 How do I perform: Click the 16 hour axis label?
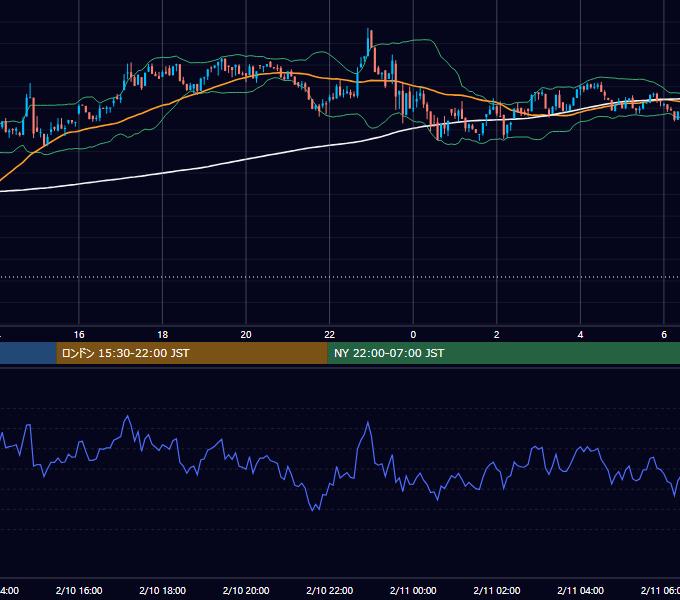79,335
